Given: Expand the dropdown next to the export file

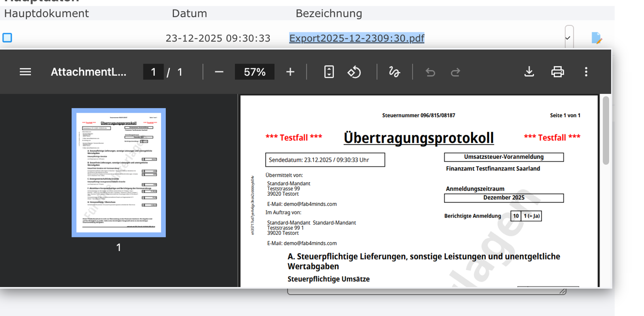Looking at the screenshot, I should (x=568, y=38).
